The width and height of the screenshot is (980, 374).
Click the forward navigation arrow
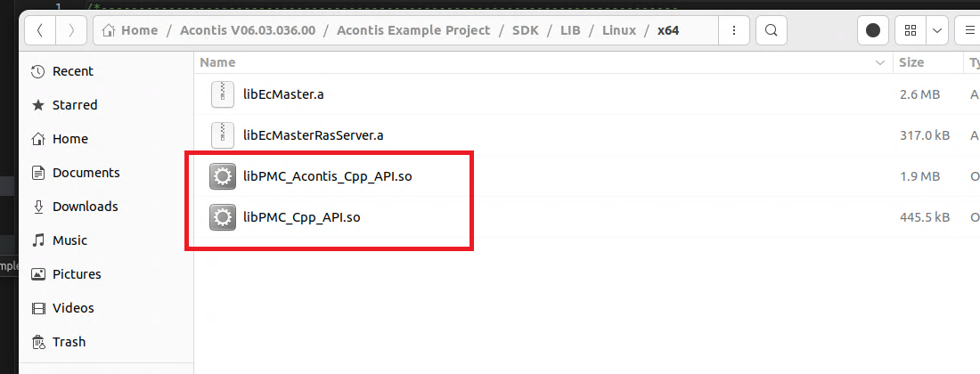(x=70, y=30)
